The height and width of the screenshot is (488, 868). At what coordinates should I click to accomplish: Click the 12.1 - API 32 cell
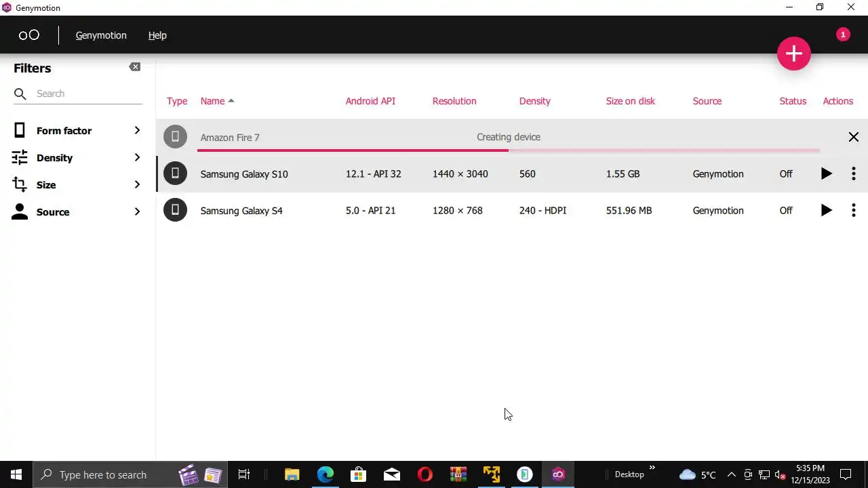pos(373,174)
